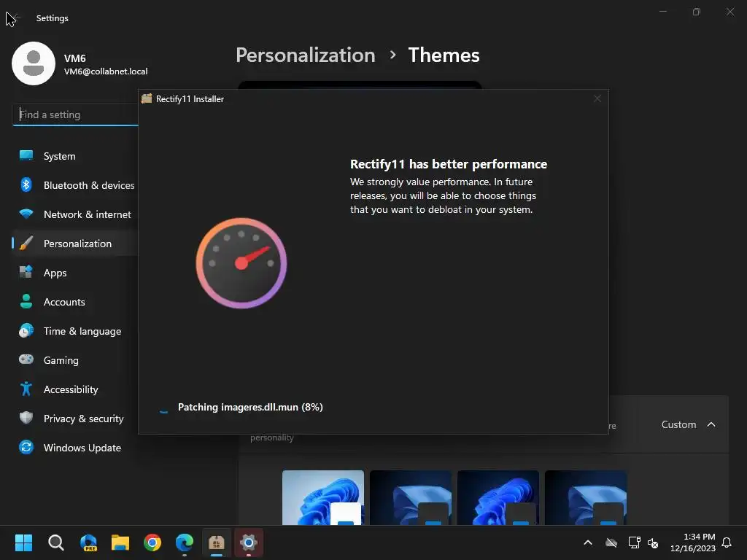The width and height of the screenshot is (747, 560).
Task: Select the fourth dark theme thumbnail
Action: pos(586,497)
